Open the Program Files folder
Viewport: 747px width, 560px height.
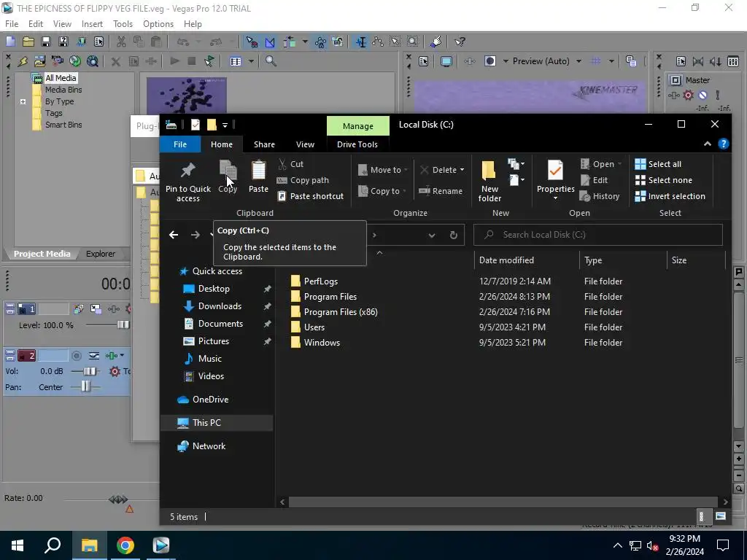coord(330,297)
